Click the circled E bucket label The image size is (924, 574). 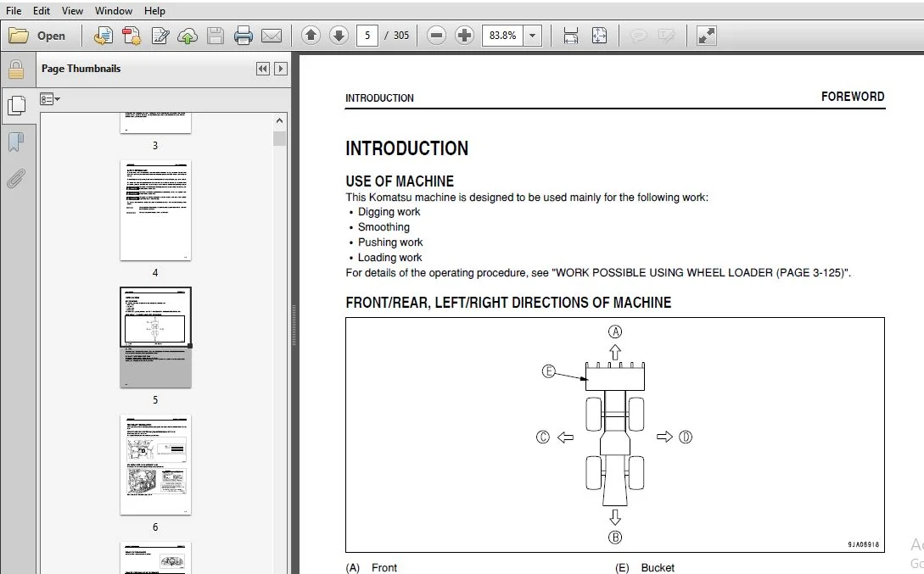549,371
